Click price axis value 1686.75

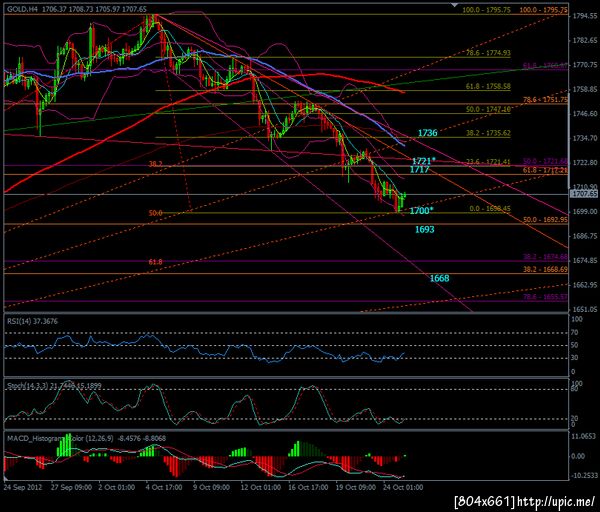(x=585, y=236)
